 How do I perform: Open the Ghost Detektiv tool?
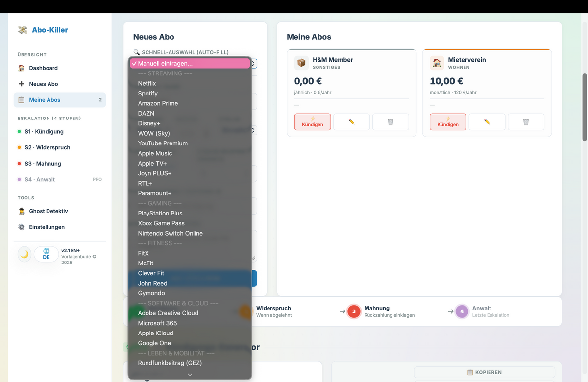[x=60, y=211]
